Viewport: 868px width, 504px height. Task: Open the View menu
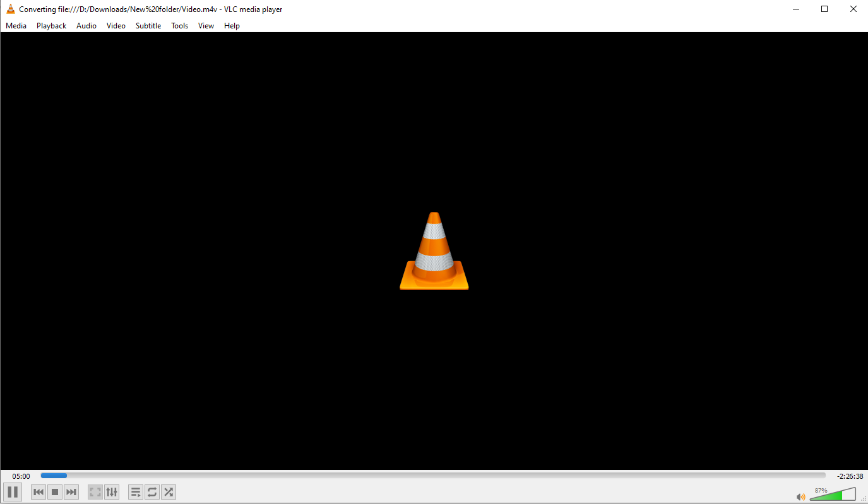pyautogui.click(x=206, y=26)
